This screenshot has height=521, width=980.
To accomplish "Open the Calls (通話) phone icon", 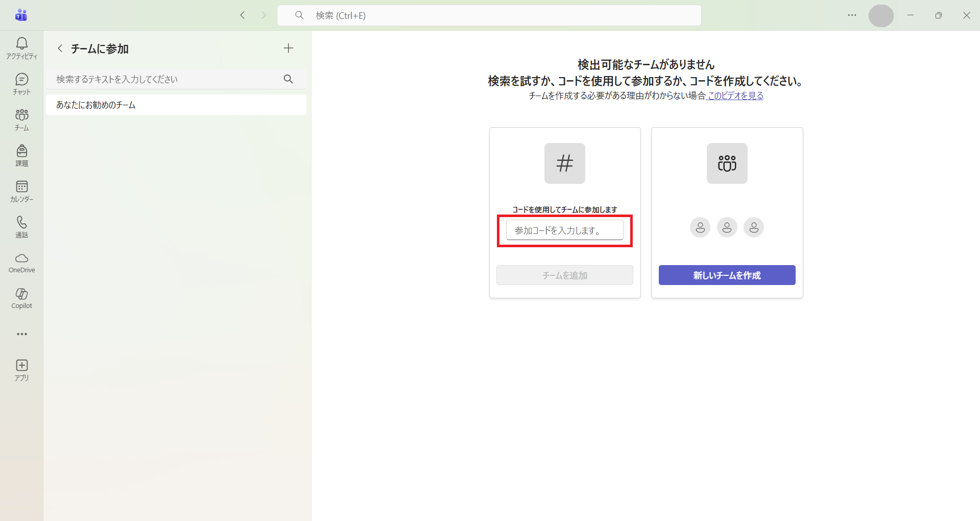I will pyautogui.click(x=21, y=227).
